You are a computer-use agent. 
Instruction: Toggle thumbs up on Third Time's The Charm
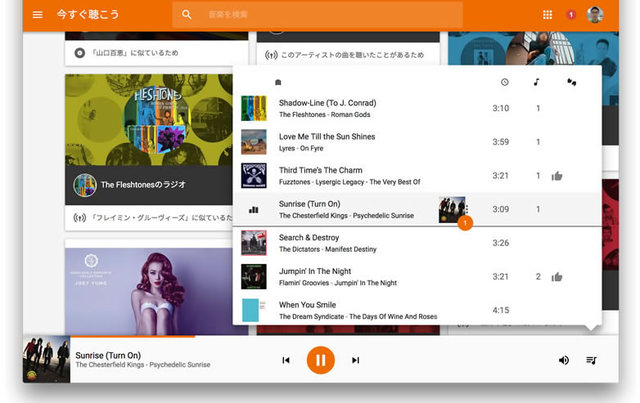[557, 176]
